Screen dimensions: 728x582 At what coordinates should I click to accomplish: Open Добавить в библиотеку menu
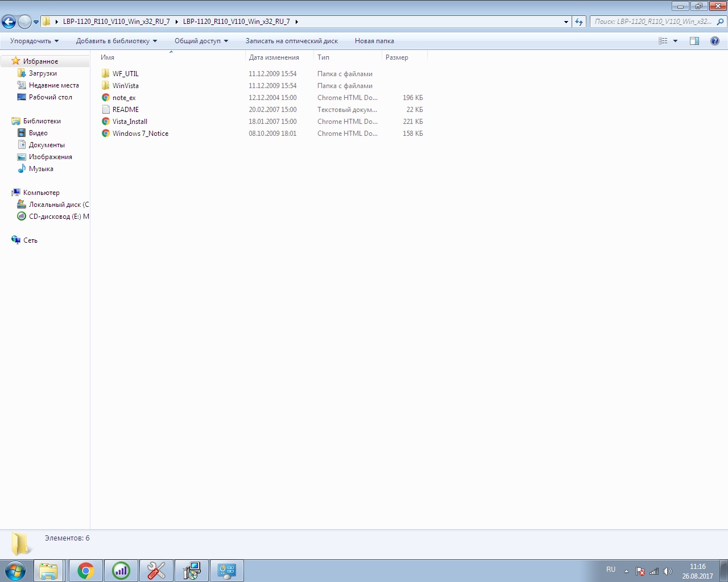pyautogui.click(x=116, y=41)
